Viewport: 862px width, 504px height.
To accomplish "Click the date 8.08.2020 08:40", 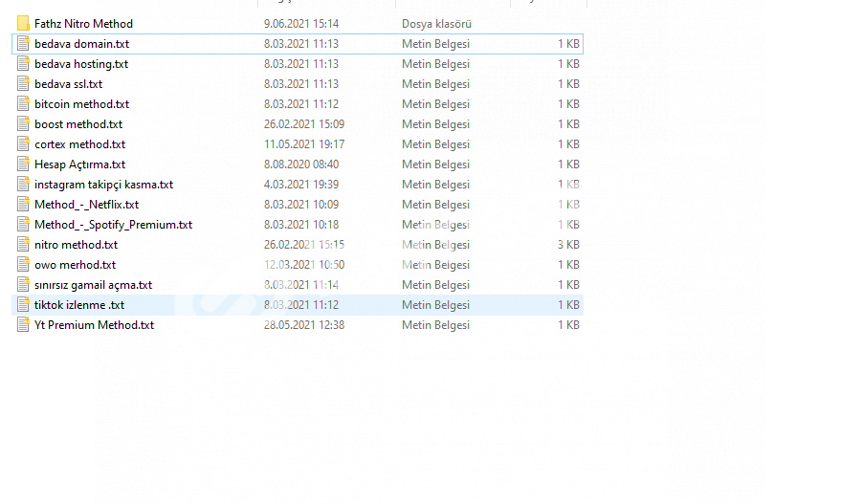I will [301, 164].
